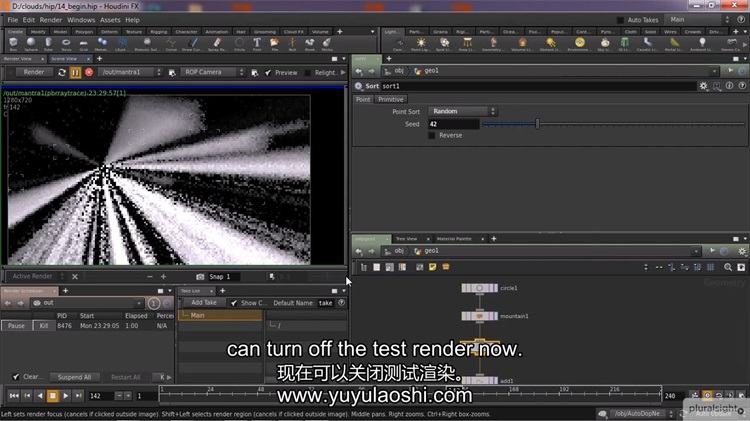
Task: Open the File menu
Action: click(x=12, y=20)
